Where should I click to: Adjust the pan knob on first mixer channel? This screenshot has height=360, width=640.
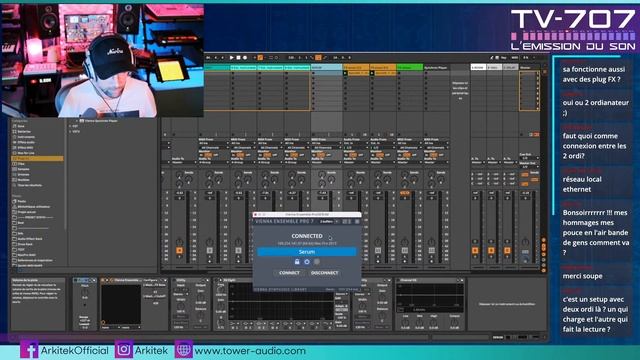click(x=180, y=242)
